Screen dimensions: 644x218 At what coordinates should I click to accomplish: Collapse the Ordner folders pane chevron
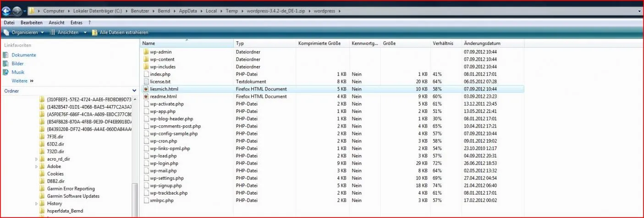coord(134,91)
